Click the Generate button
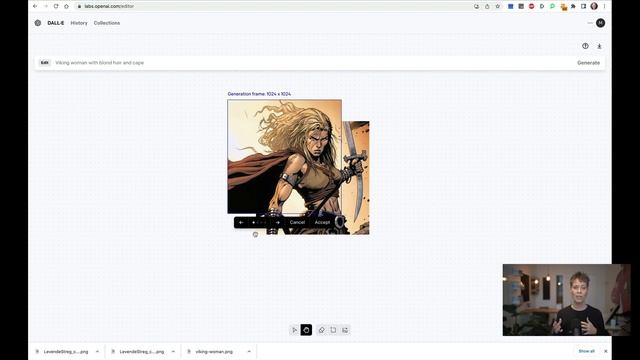Image resolution: width=640 pixels, height=360 pixels. pyautogui.click(x=588, y=63)
